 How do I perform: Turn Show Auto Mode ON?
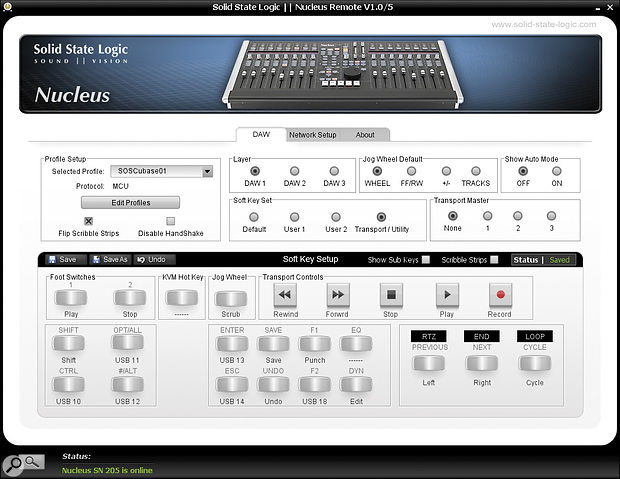556,171
